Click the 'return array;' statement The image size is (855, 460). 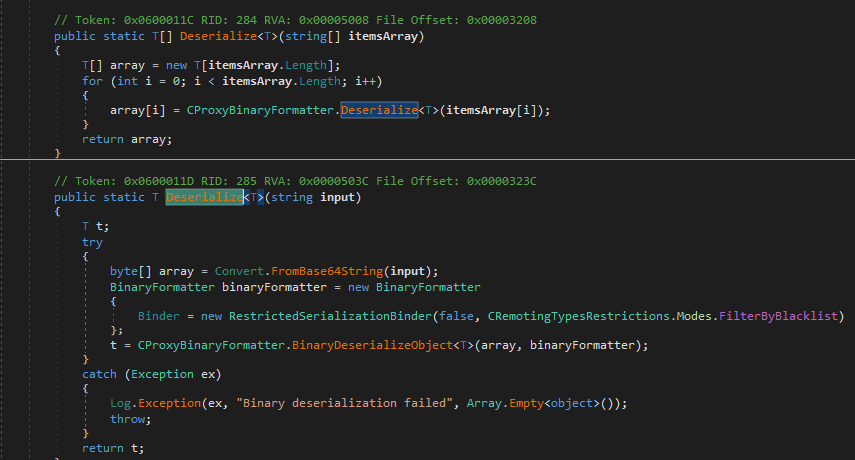coord(127,140)
